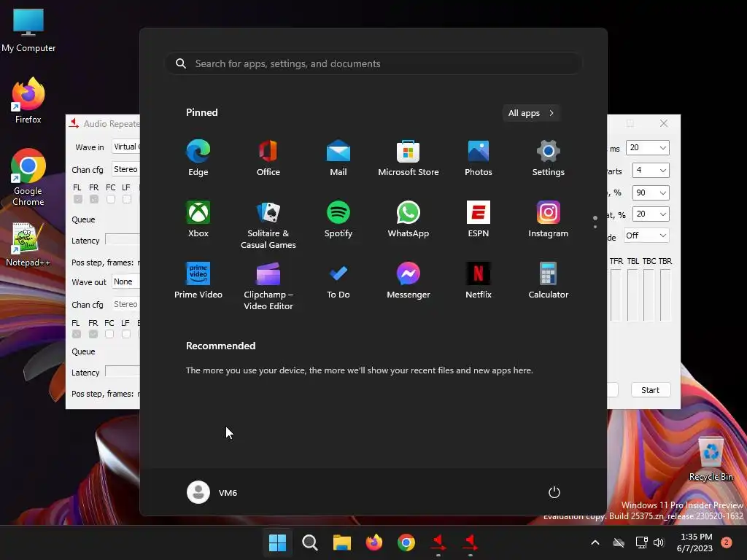Launch Office from pinned apps
Image resolution: width=747 pixels, height=560 pixels.
tap(268, 158)
